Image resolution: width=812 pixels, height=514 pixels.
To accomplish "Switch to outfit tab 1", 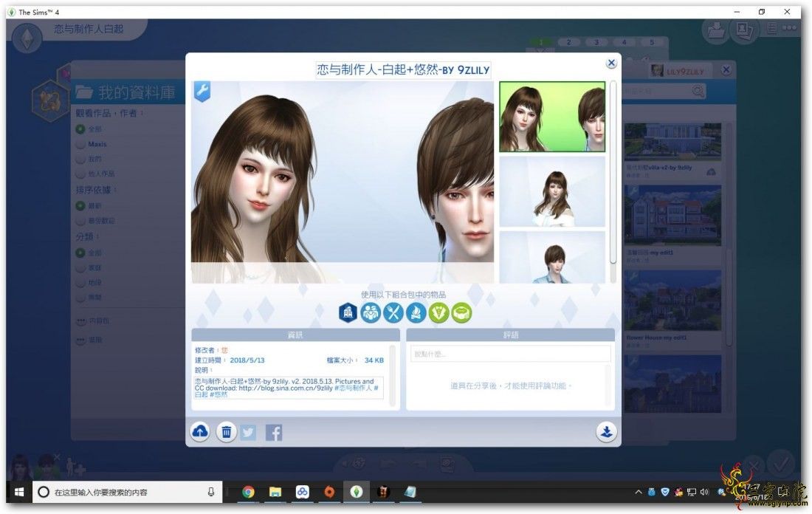I will coord(540,42).
